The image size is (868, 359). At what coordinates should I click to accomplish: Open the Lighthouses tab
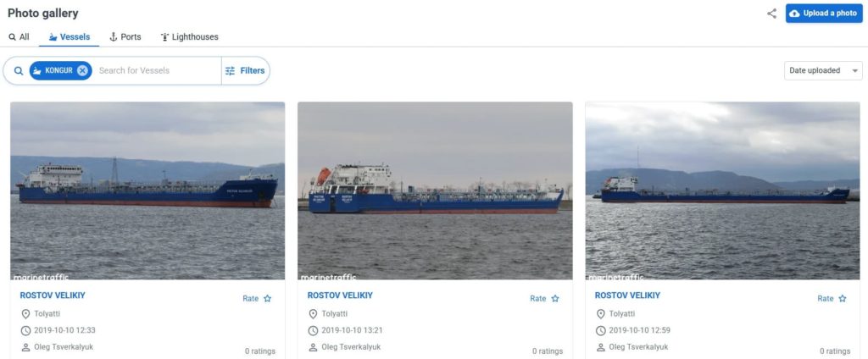189,37
